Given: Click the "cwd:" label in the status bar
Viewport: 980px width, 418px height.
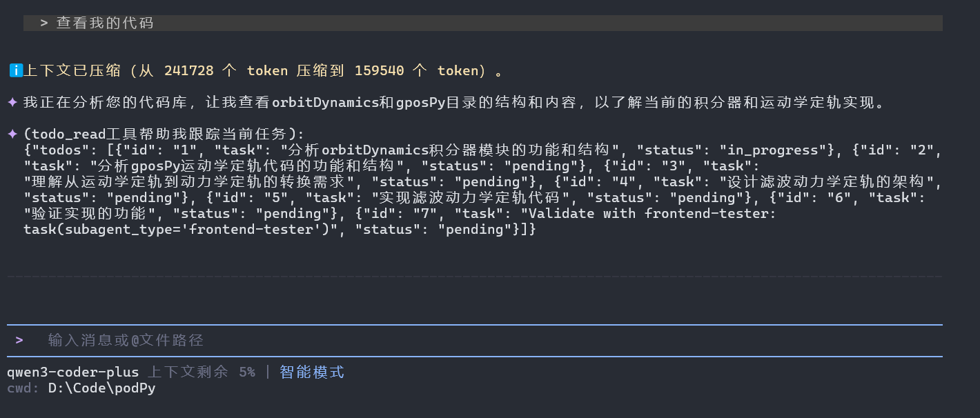Looking at the screenshot, I should (x=23, y=388).
